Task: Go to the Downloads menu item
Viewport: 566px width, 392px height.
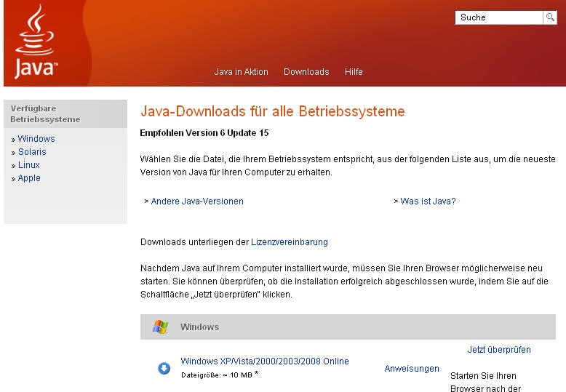Action: 306,72
